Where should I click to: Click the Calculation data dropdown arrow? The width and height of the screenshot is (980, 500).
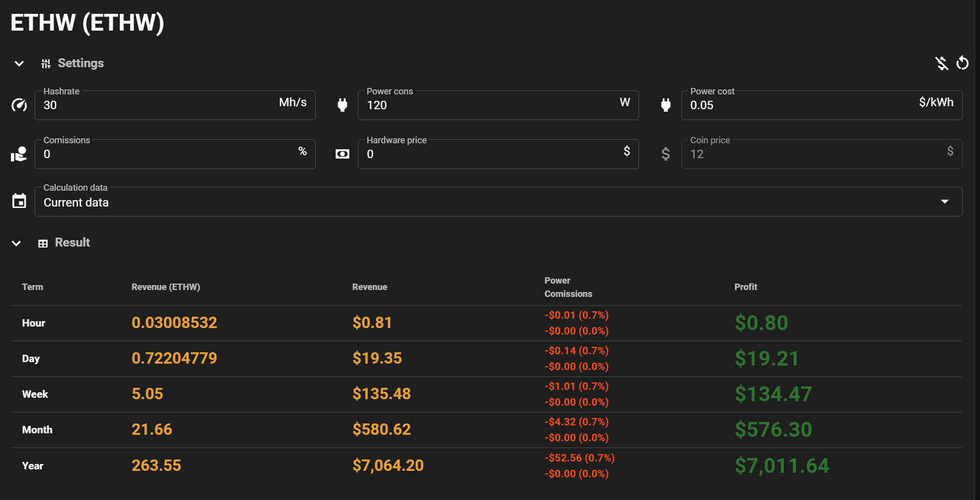point(944,202)
